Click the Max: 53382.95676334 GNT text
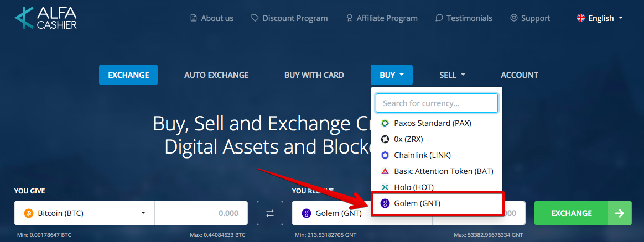644x242 pixels. 489,235
